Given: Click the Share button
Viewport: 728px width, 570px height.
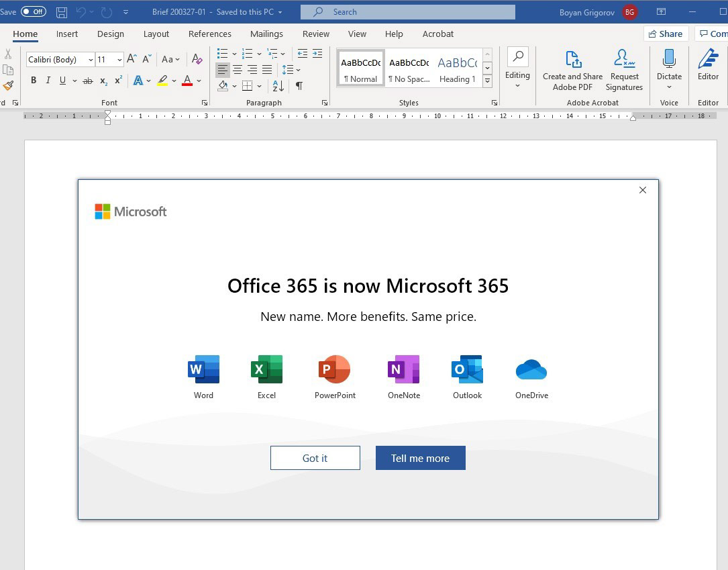Looking at the screenshot, I should tap(666, 34).
